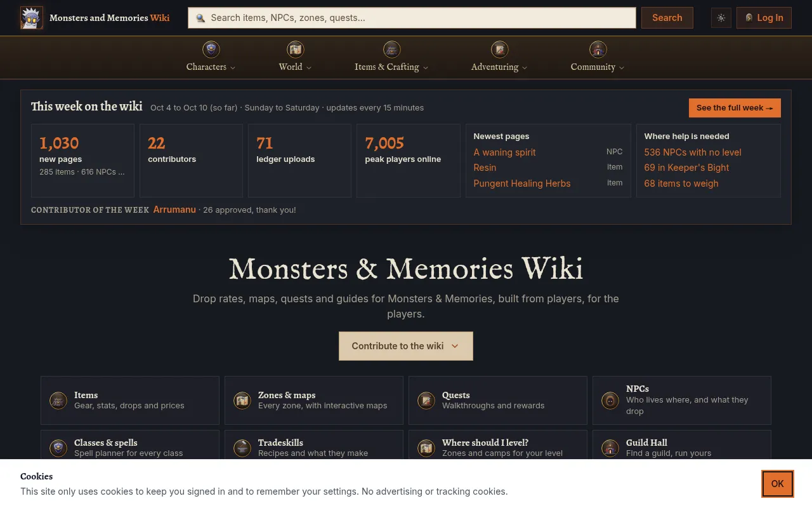Open contributor Arrumanu's profile link

click(174, 210)
